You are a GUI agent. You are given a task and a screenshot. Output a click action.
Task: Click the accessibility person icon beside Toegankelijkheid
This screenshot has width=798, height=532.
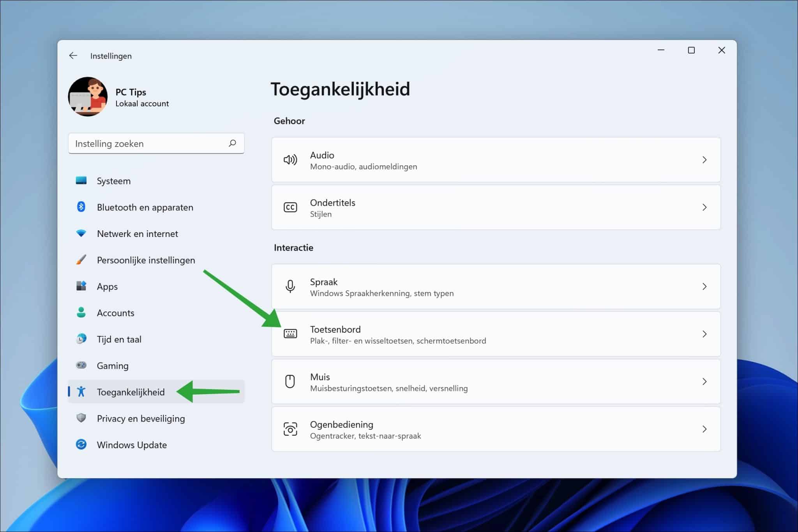pyautogui.click(x=82, y=392)
